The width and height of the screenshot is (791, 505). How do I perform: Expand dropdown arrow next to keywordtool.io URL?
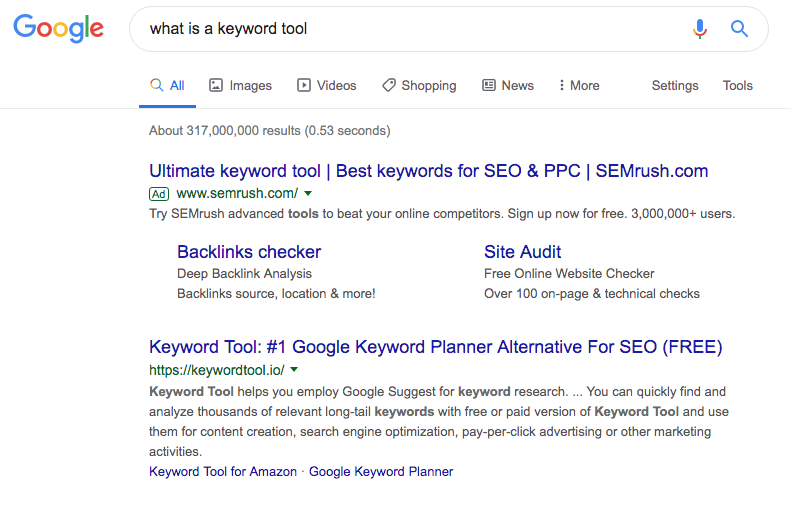(294, 369)
